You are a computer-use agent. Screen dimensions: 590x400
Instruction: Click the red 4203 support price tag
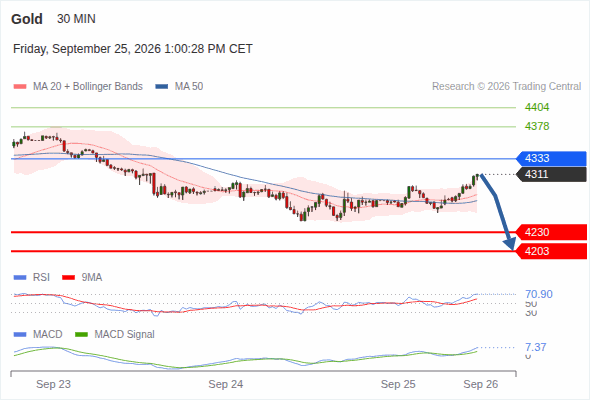coord(551,251)
